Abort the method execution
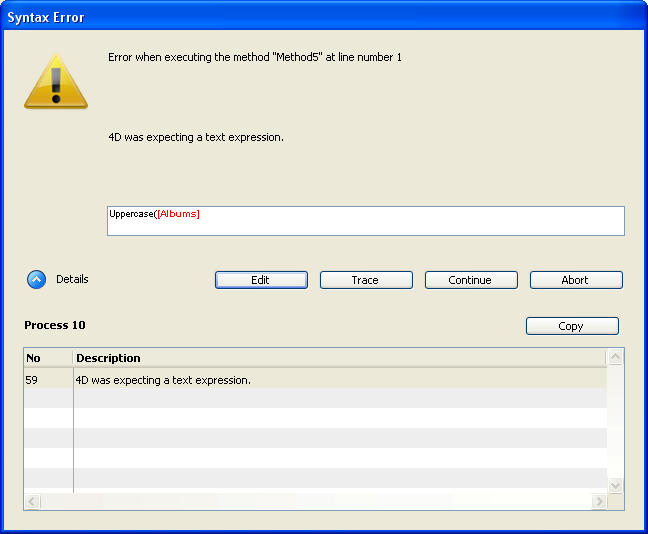648x534 pixels. coord(576,280)
